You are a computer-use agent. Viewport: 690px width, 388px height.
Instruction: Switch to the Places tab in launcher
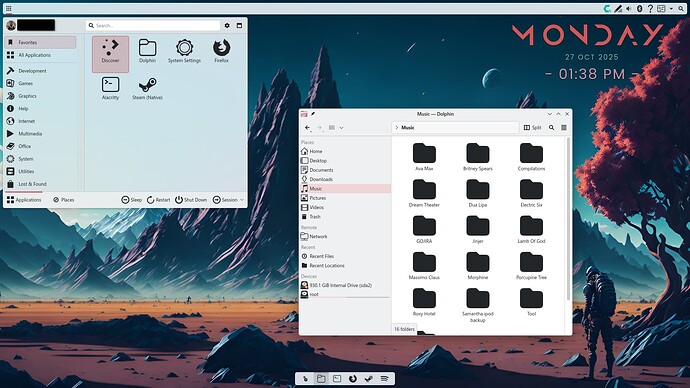pyautogui.click(x=64, y=200)
